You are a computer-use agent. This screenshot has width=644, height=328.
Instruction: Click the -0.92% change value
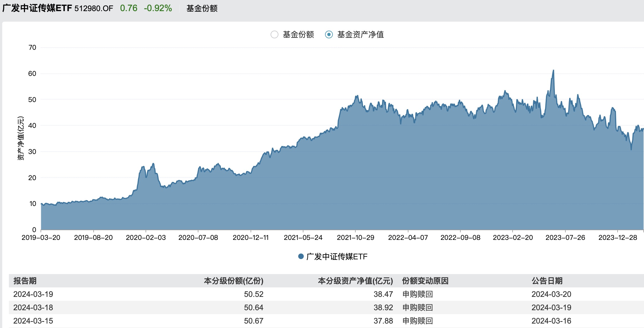pos(158,8)
